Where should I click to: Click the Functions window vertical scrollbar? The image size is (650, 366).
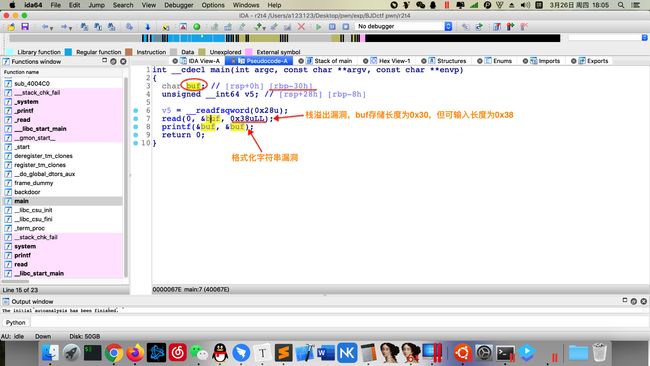click(126, 177)
